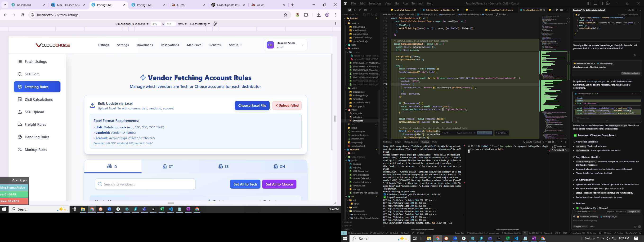The image size is (644, 242).
Task: Switch to Problems tab in Cursor panel
Action: pos(387,142)
